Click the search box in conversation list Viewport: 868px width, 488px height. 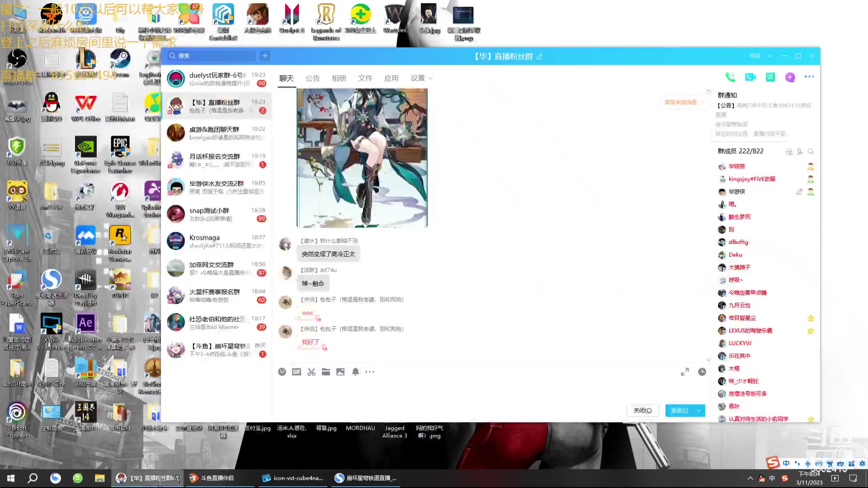pos(212,56)
